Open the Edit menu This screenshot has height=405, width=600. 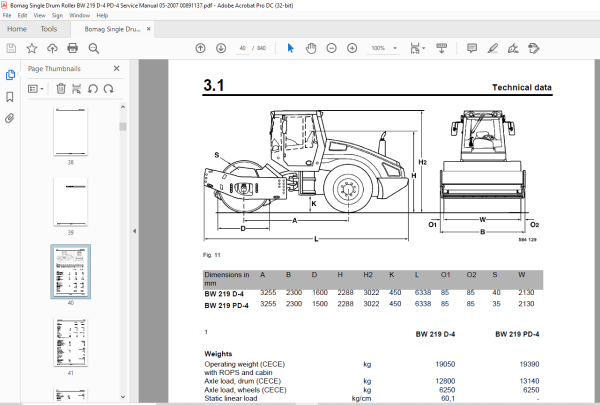[23, 15]
